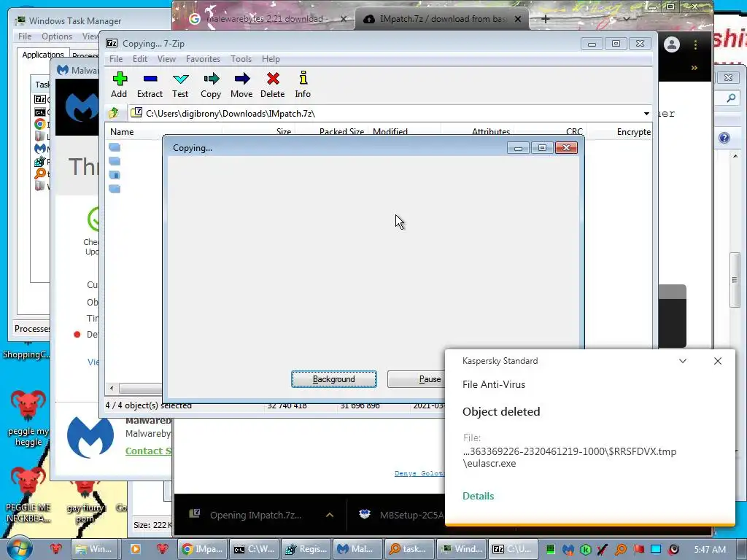747x560 pixels.
Task: Open the PEGGLE ME NECKBEA... desktop icon
Action: tap(28, 494)
